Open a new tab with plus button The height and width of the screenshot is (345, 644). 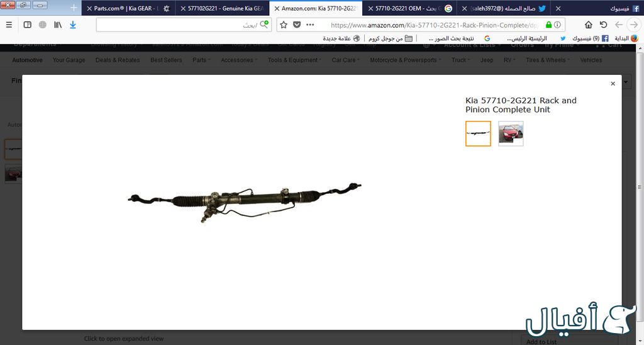click(x=74, y=8)
